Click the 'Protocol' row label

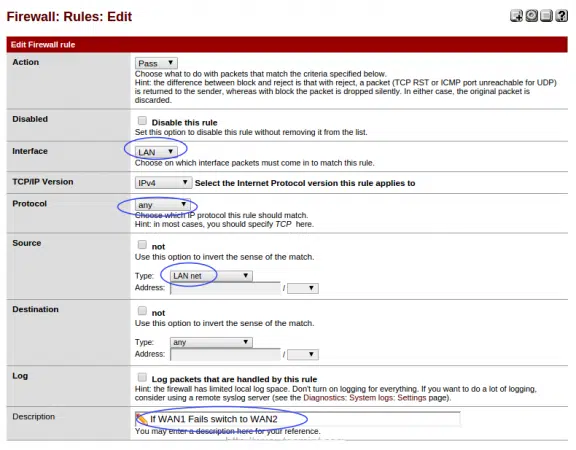pyautogui.click(x=29, y=204)
